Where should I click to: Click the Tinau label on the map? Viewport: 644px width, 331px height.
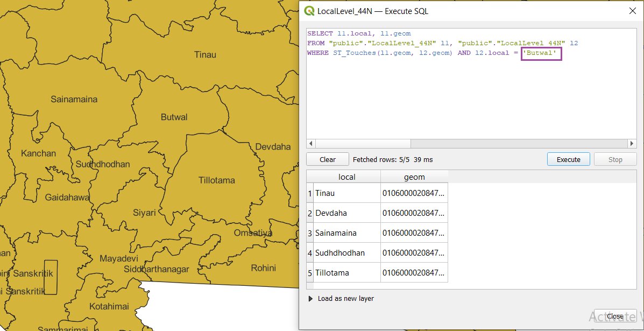tap(206, 54)
